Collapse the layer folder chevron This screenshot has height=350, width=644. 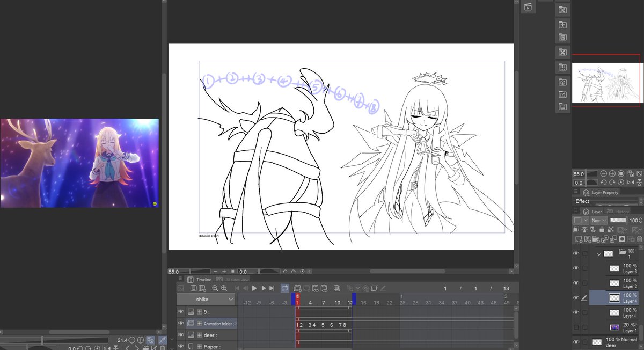599,253
